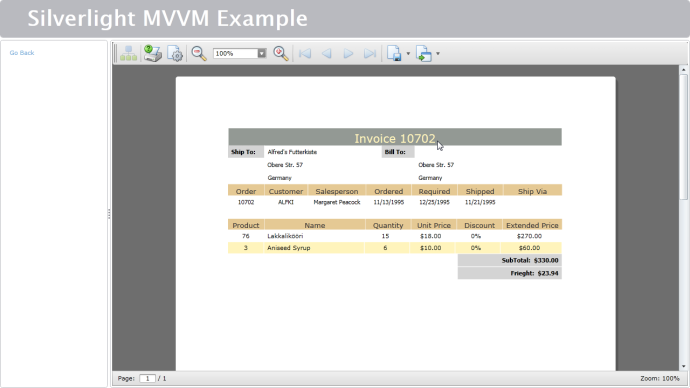
Task: Zoom out with the minus magnifier
Action: [x=199, y=53]
